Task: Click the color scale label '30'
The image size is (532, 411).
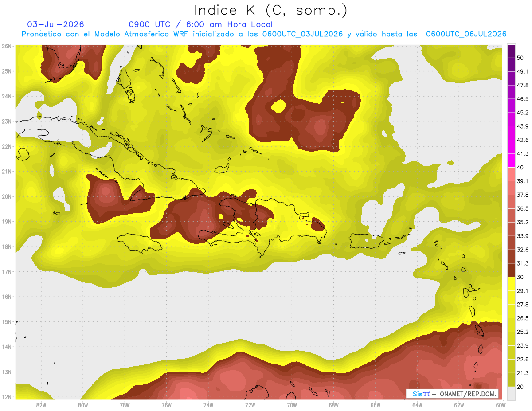Action: [520, 277]
